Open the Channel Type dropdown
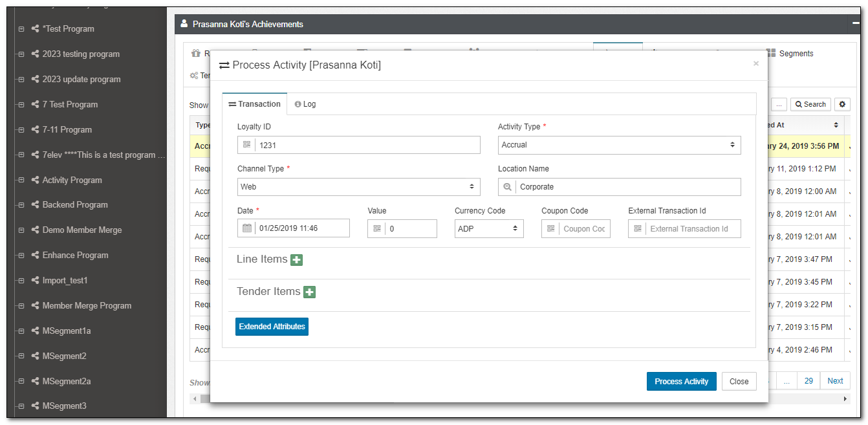The height and width of the screenshot is (425, 868). tap(358, 187)
